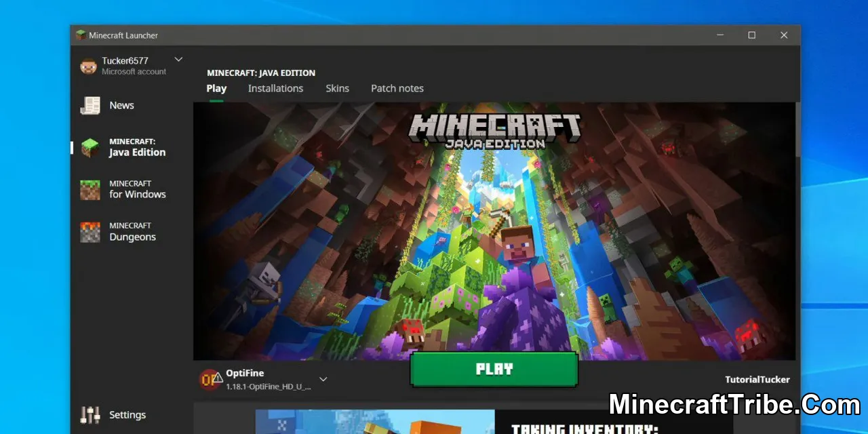Select Minecraft for Windows dirt block icon
This screenshot has height=434, width=868.
90,190
